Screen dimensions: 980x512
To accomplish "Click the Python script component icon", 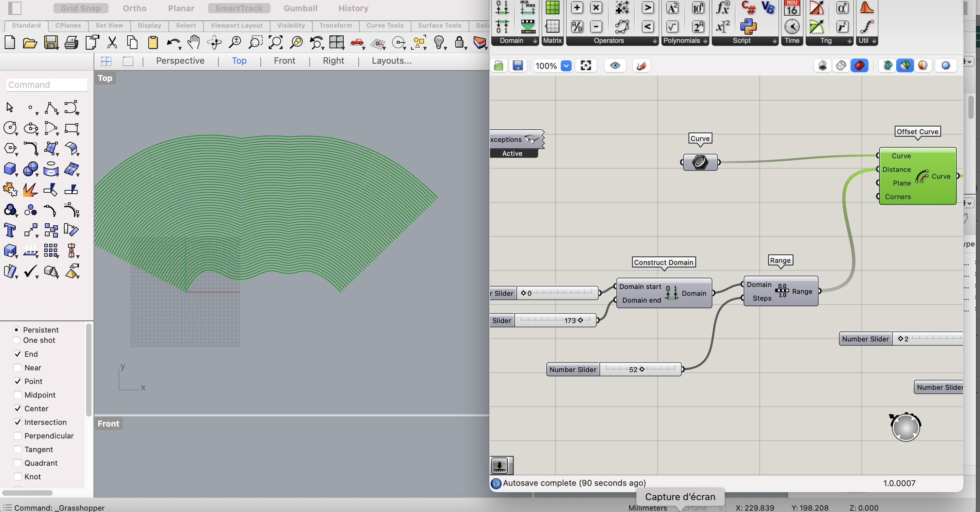I will pyautogui.click(x=748, y=27).
